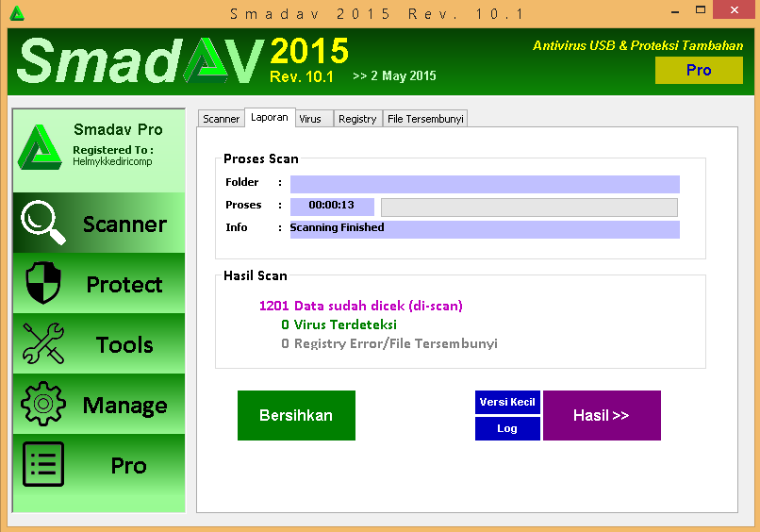Click the Hasil Scan group heading
760x532 pixels.
pyautogui.click(x=256, y=275)
